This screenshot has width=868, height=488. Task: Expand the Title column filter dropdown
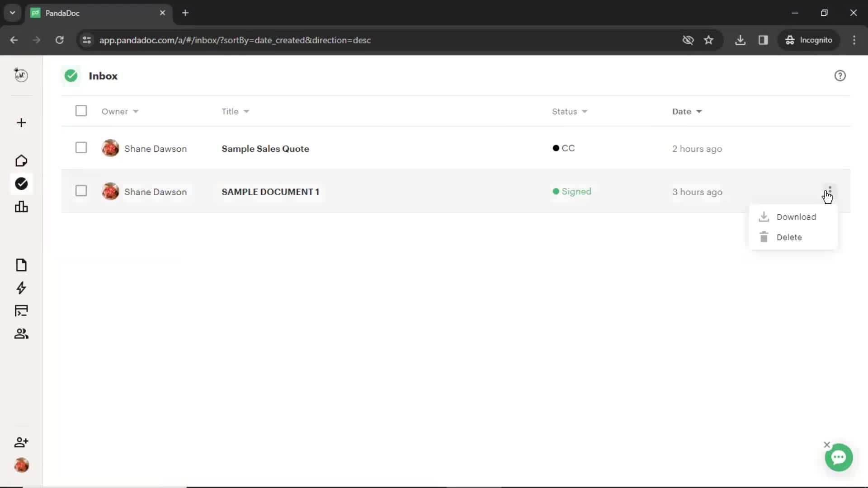point(245,112)
